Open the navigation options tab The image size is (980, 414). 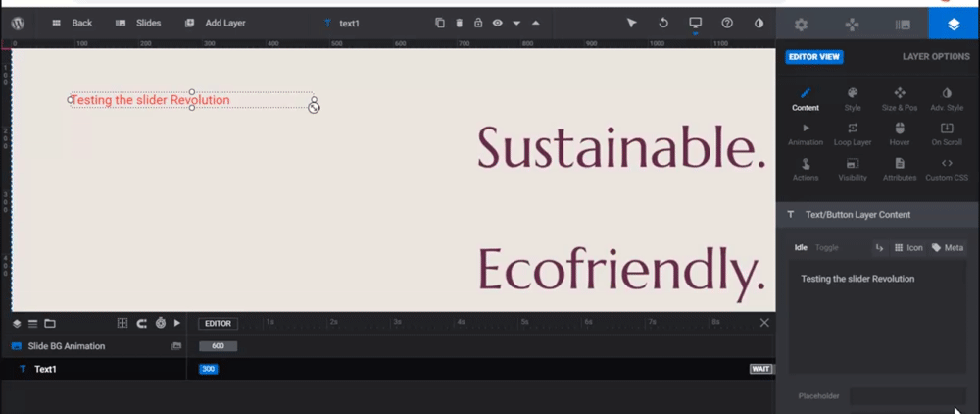tap(852, 25)
